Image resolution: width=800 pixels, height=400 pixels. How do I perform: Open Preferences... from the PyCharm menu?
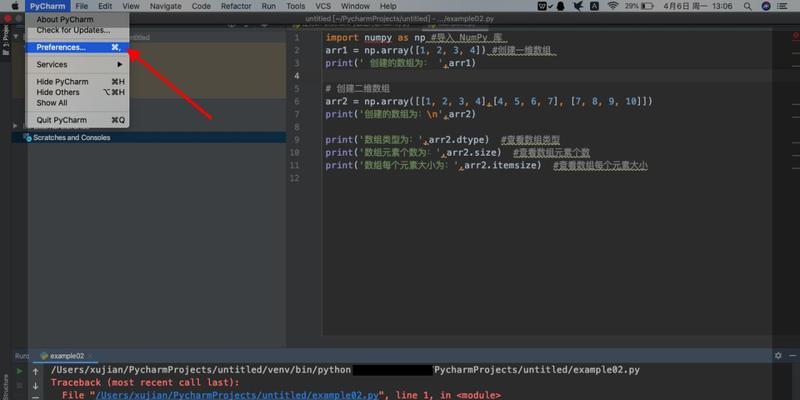[x=78, y=47]
